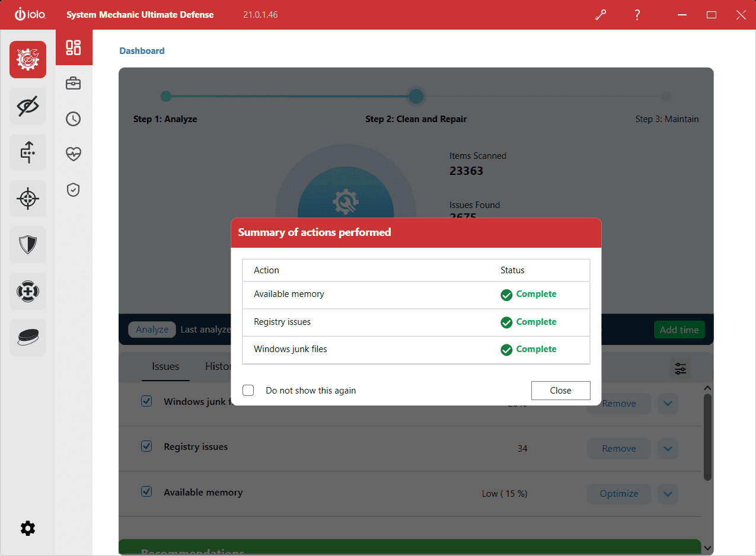Open the Toolbox briefcase icon

(x=74, y=84)
